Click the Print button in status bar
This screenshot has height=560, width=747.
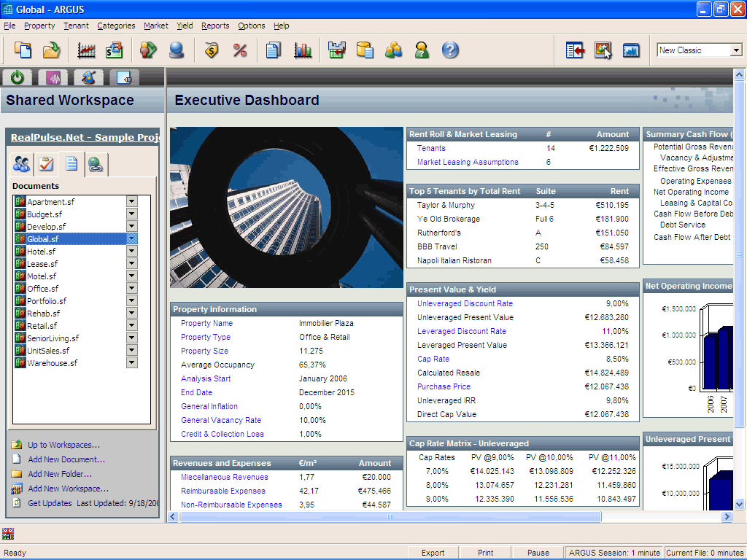tap(485, 553)
